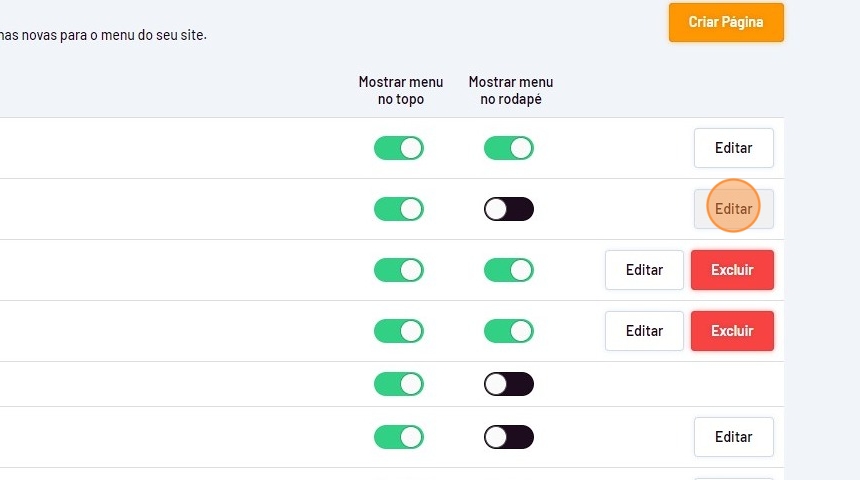Switch off third row's Mostrar menu no topo
This screenshot has width=860, height=480.
point(399,270)
